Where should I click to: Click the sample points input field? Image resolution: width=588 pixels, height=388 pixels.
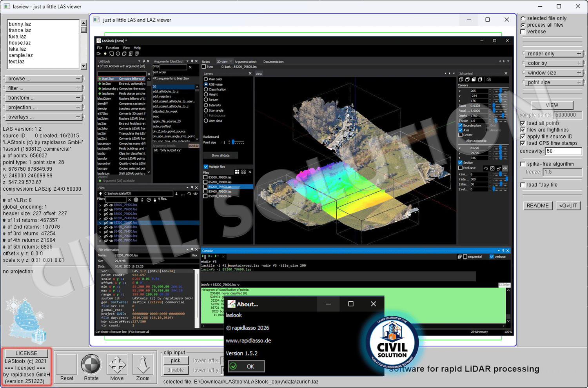(568, 115)
